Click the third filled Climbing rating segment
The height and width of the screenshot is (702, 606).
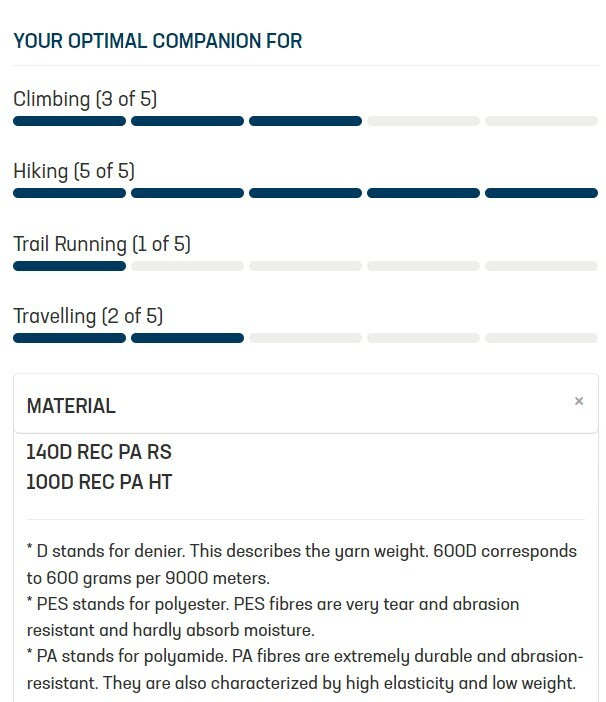[x=305, y=121]
